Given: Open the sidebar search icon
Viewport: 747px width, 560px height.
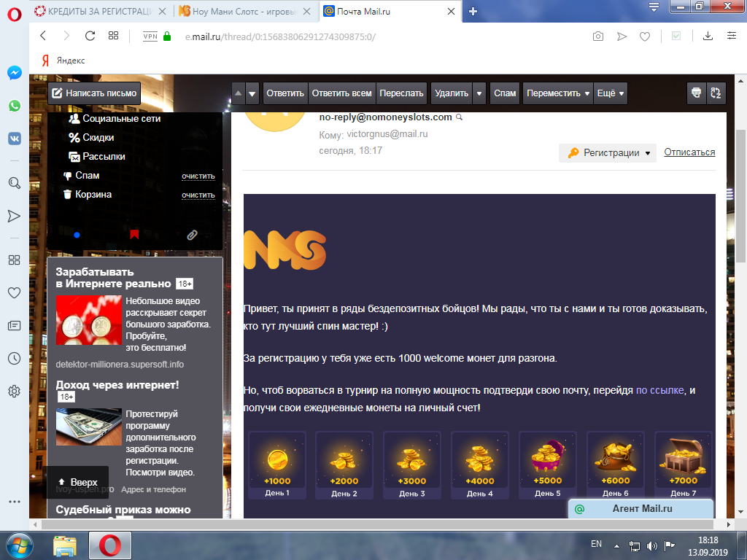Looking at the screenshot, I should (15, 183).
